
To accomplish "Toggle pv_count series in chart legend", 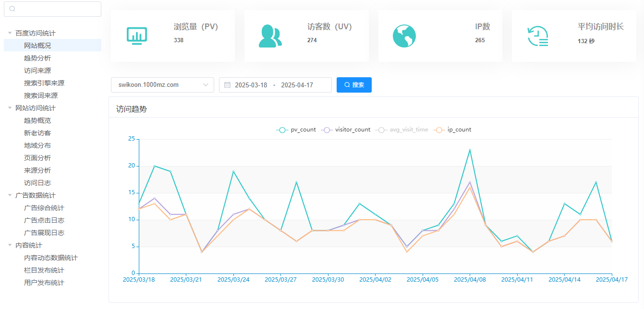I will pos(296,130).
